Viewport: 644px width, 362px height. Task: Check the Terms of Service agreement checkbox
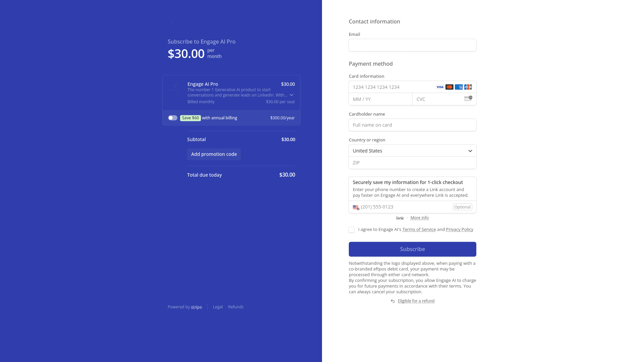[x=352, y=229]
